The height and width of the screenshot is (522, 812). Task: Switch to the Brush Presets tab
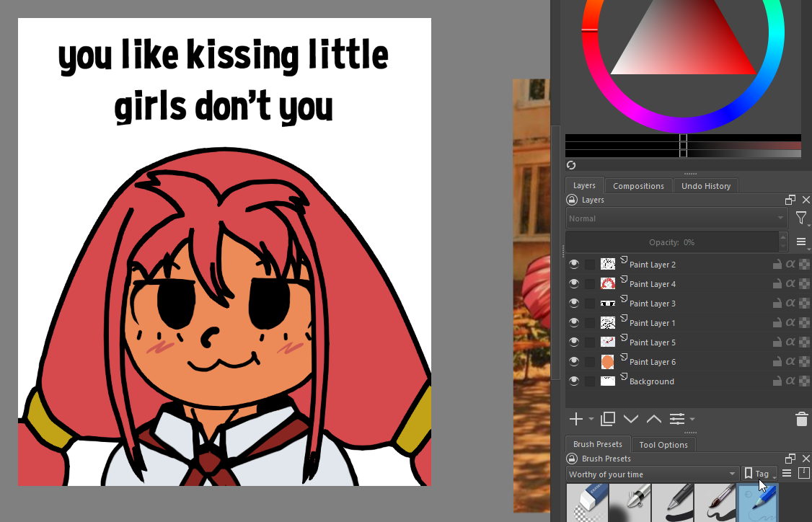pyautogui.click(x=598, y=444)
